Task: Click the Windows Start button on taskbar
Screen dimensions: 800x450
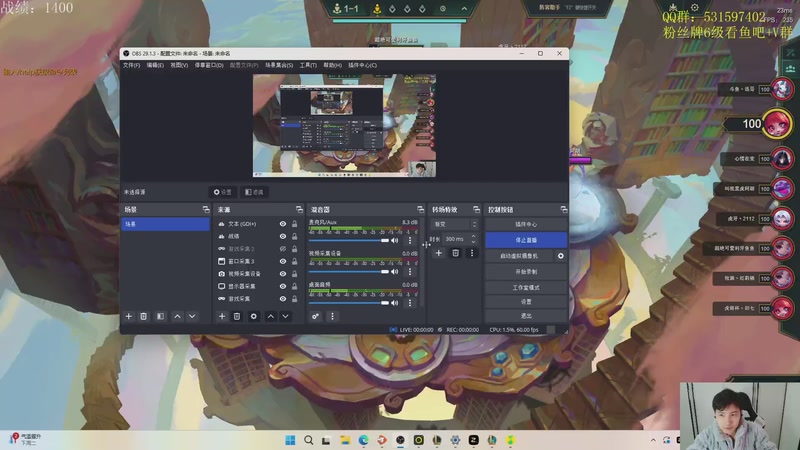Action: click(x=290, y=440)
